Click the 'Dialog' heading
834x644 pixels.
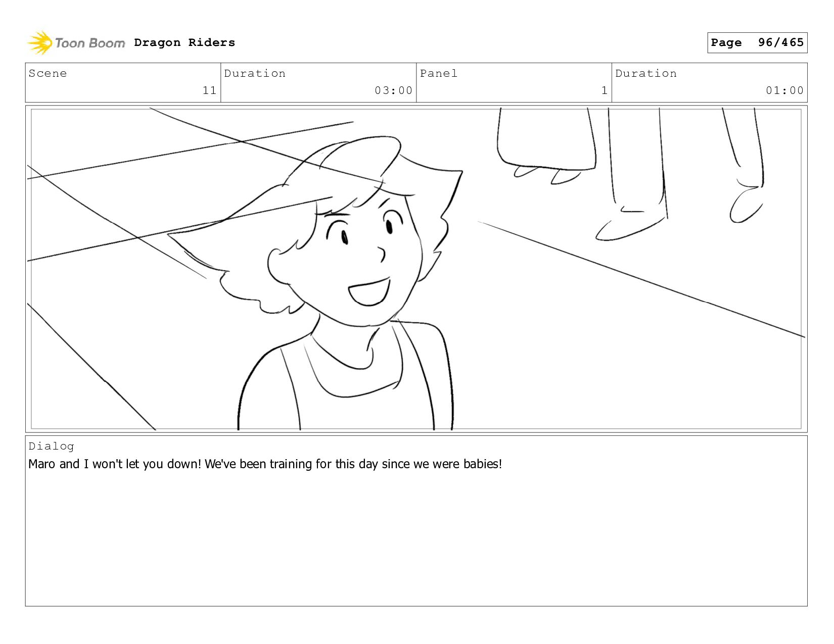click(51, 447)
